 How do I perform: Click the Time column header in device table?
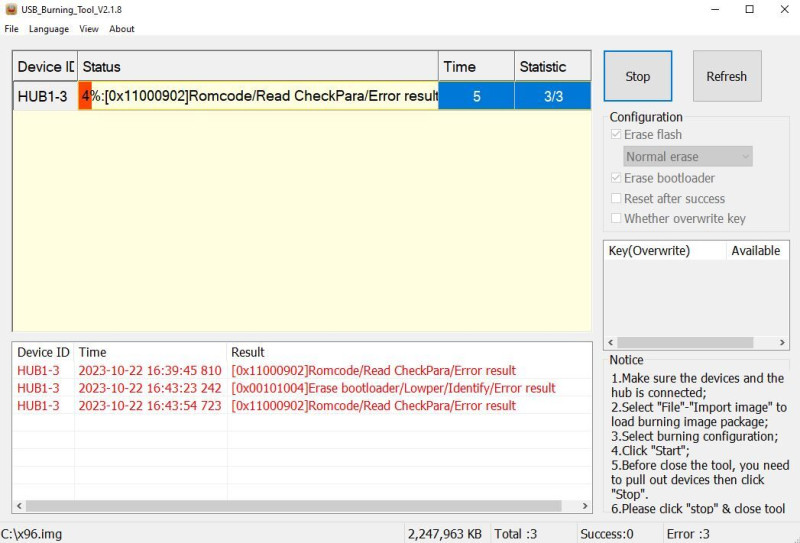click(x=477, y=66)
